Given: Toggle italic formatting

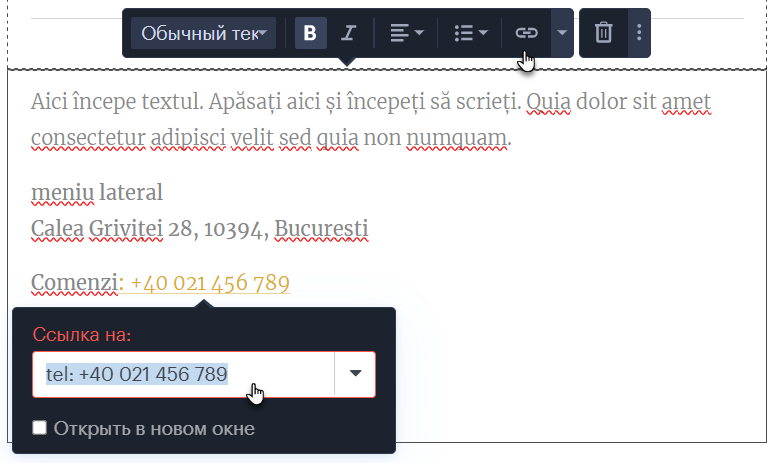Looking at the screenshot, I should (x=348, y=33).
